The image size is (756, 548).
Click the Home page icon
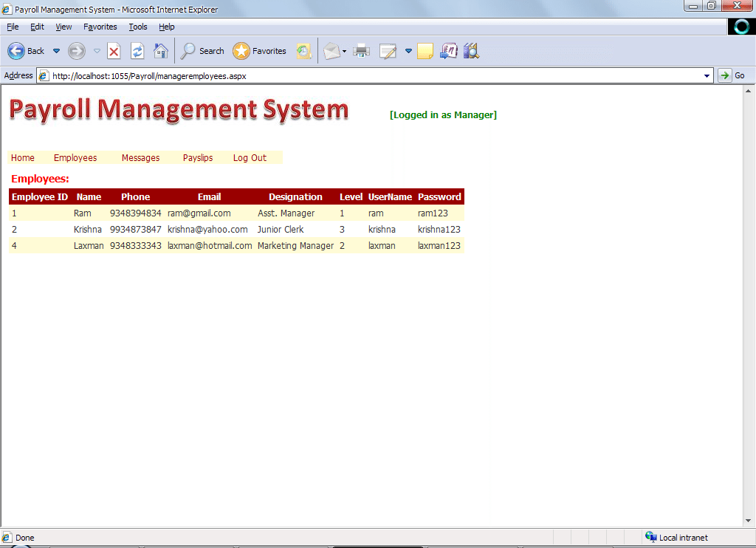(160, 51)
